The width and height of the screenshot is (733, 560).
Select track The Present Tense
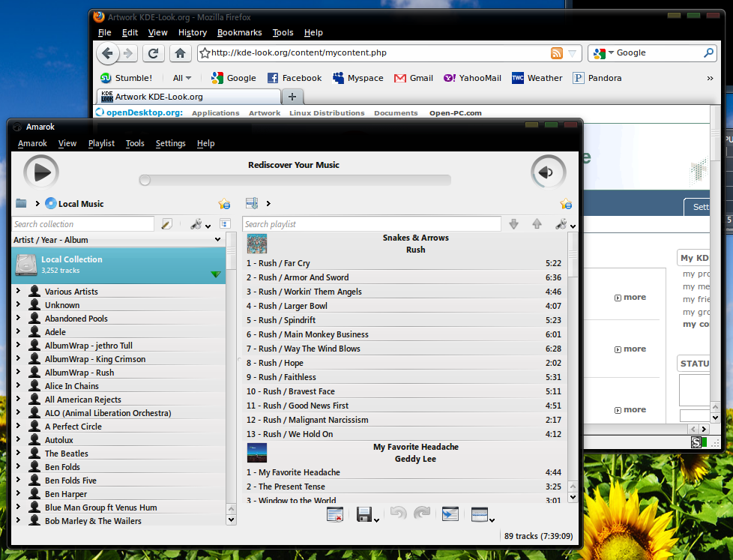pos(405,487)
